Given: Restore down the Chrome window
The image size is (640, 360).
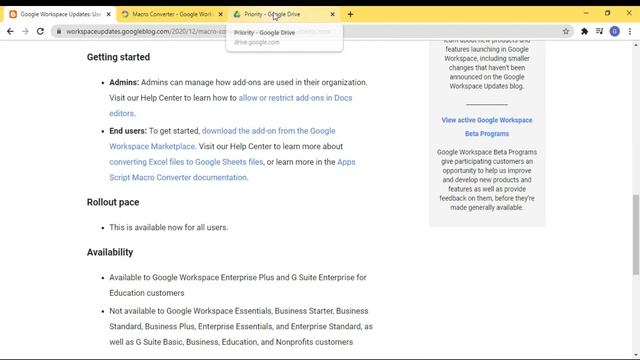Looking at the screenshot, I should [x=607, y=13].
